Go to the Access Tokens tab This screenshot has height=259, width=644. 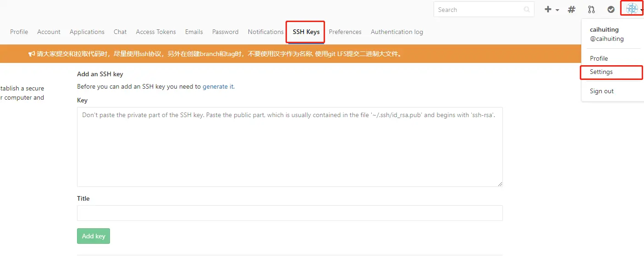156,32
